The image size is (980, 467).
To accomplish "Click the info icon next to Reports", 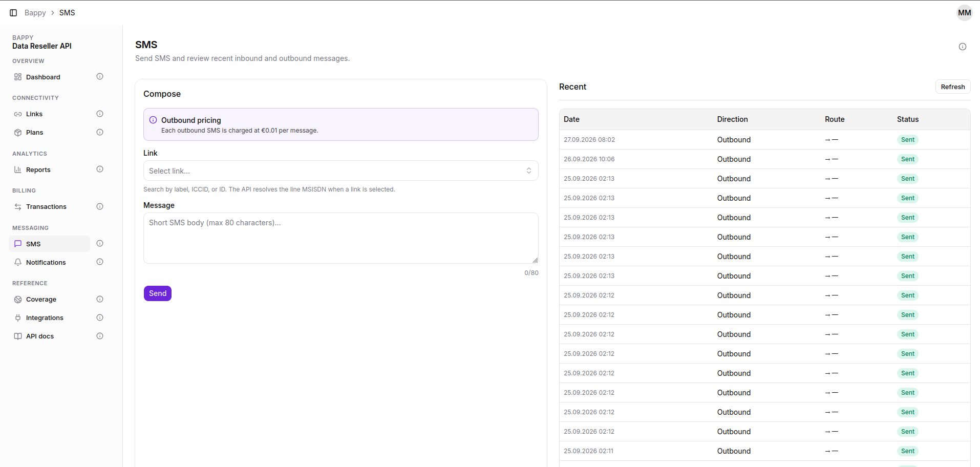I will coord(100,169).
